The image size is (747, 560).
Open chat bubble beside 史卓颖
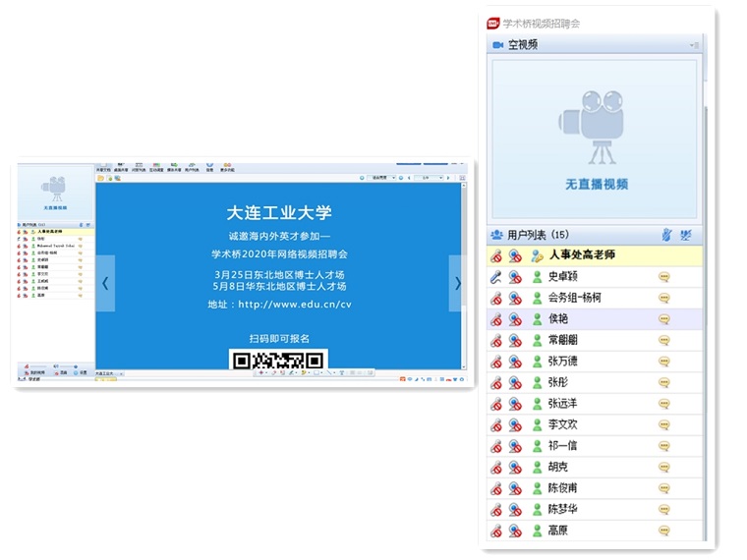pos(664,277)
